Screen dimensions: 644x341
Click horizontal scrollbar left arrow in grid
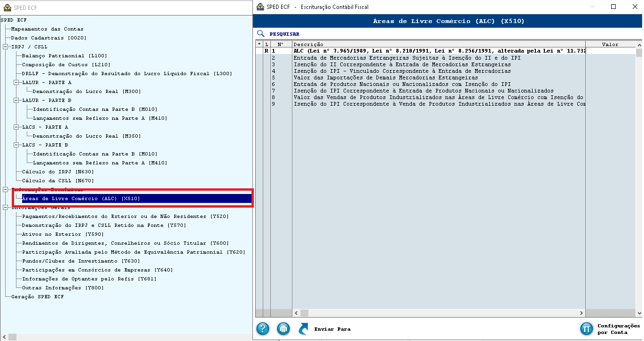click(296, 313)
